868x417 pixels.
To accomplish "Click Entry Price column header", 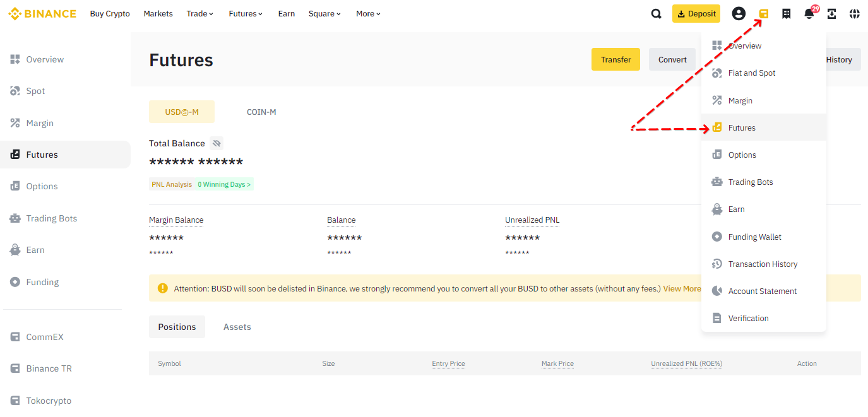I will pyautogui.click(x=448, y=363).
